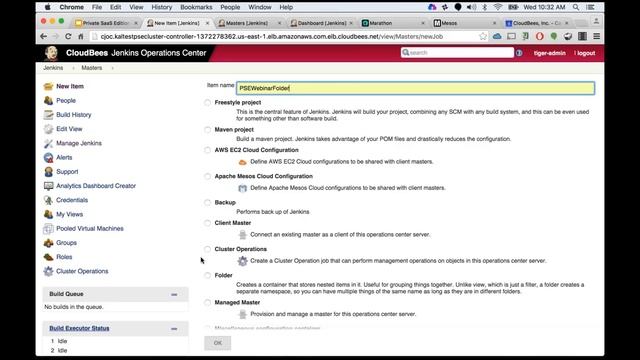Open the Pooled Virtual Machines icon

coord(48,229)
